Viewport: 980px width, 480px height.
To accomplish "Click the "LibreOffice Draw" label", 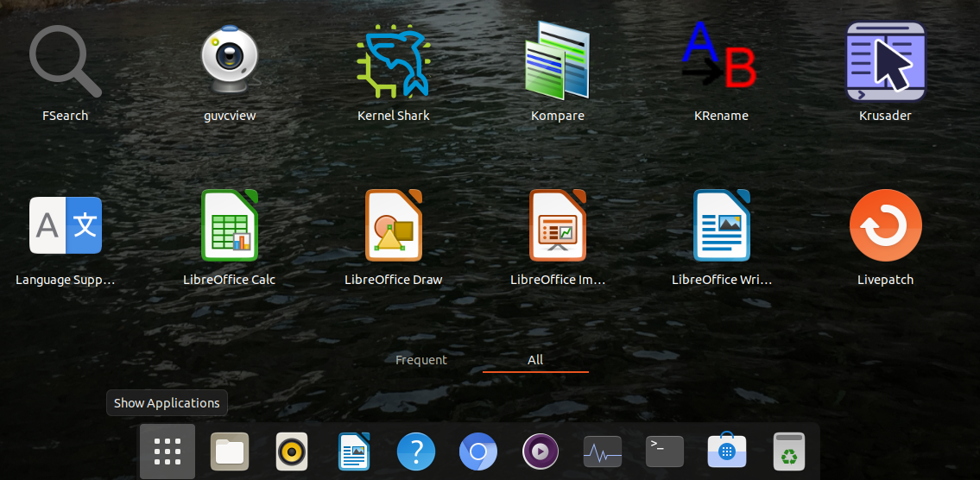I will tap(394, 280).
